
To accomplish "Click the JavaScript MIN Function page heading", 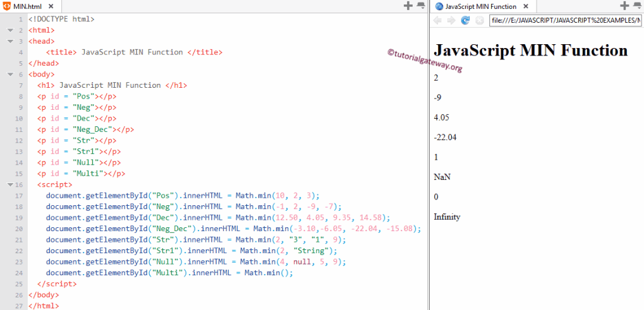I will tap(531, 50).
